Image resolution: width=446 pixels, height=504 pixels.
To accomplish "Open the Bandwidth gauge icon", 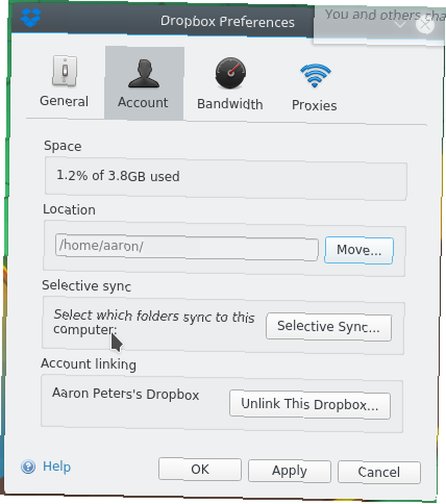I will [x=231, y=73].
